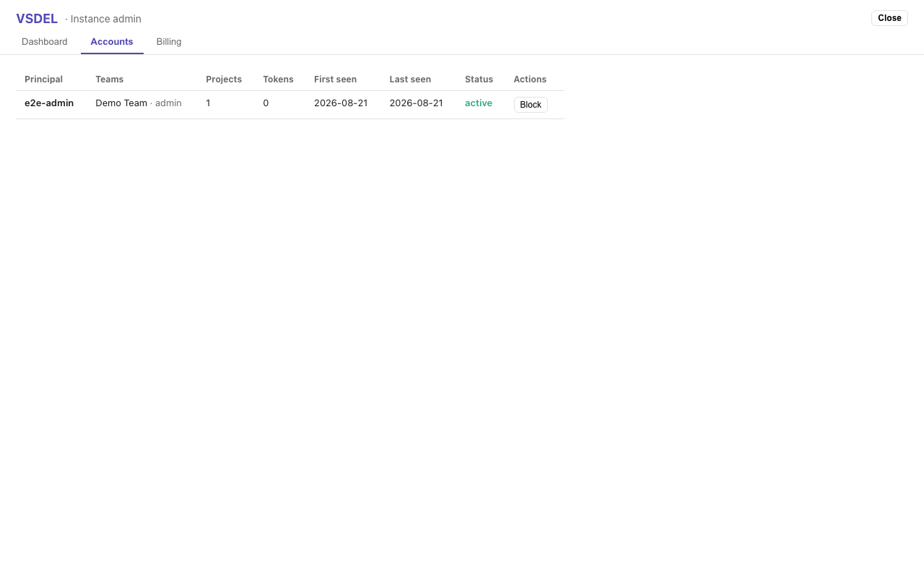Click the Projects column header
Viewport: 924px width, 578px height.
[224, 79]
